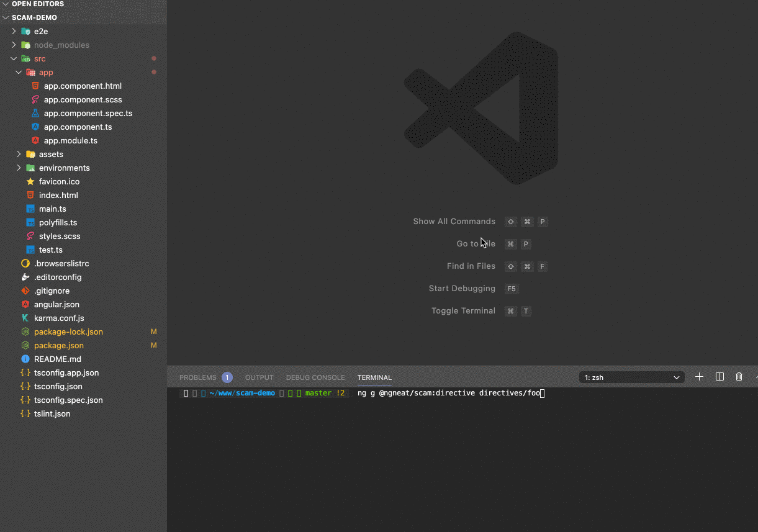Viewport: 758px width, 532px height.
Task: Click the TypeScript icon beside test.ts
Action: 30,250
